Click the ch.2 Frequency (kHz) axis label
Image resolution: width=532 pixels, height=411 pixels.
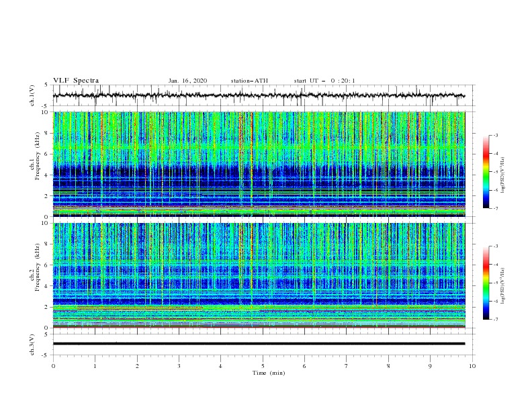click(x=35, y=267)
